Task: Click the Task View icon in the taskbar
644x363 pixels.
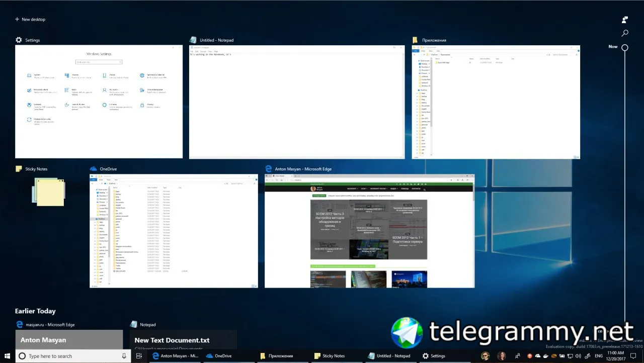Action: point(139,356)
